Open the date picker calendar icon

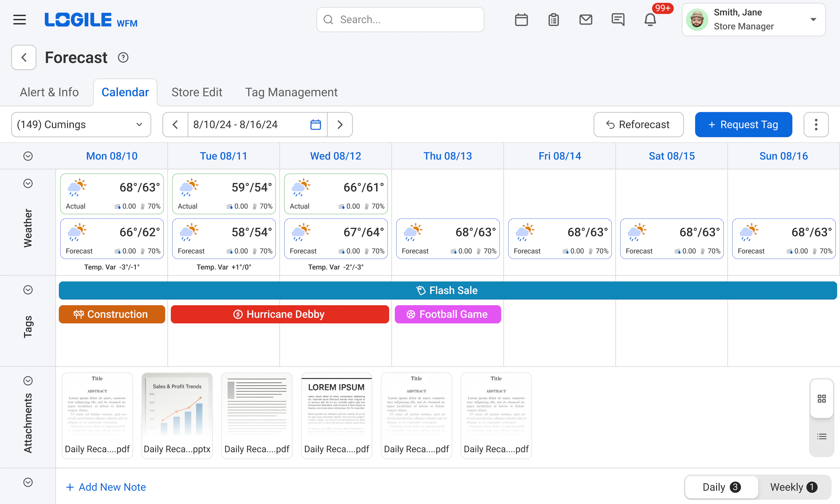pyautogui.click(x=315, y=125)
